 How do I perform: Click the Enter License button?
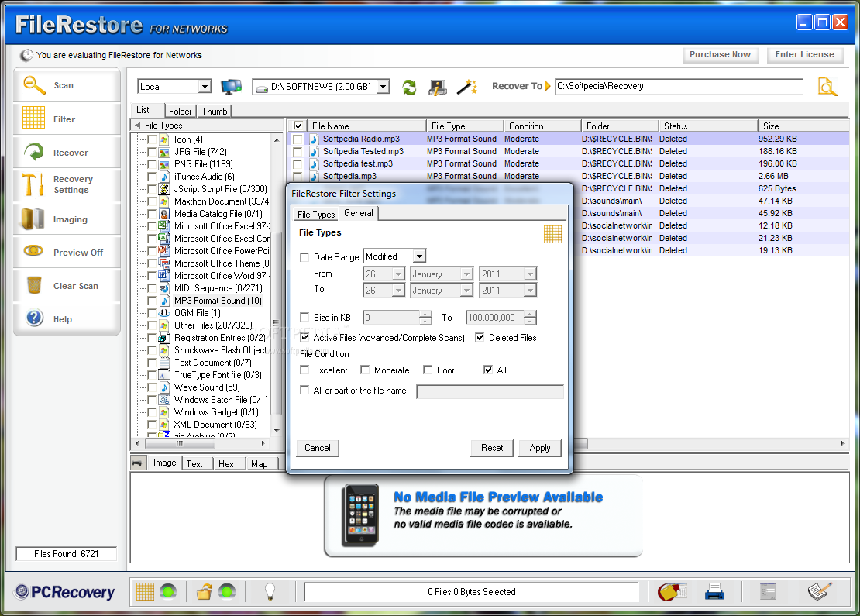pos(805,55)
